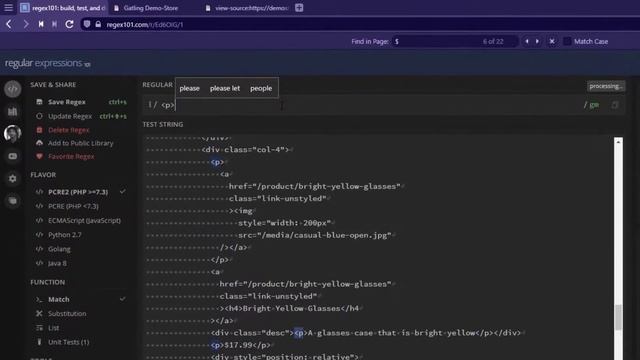Click the '6 of 22' match counter

click(493, 41)
